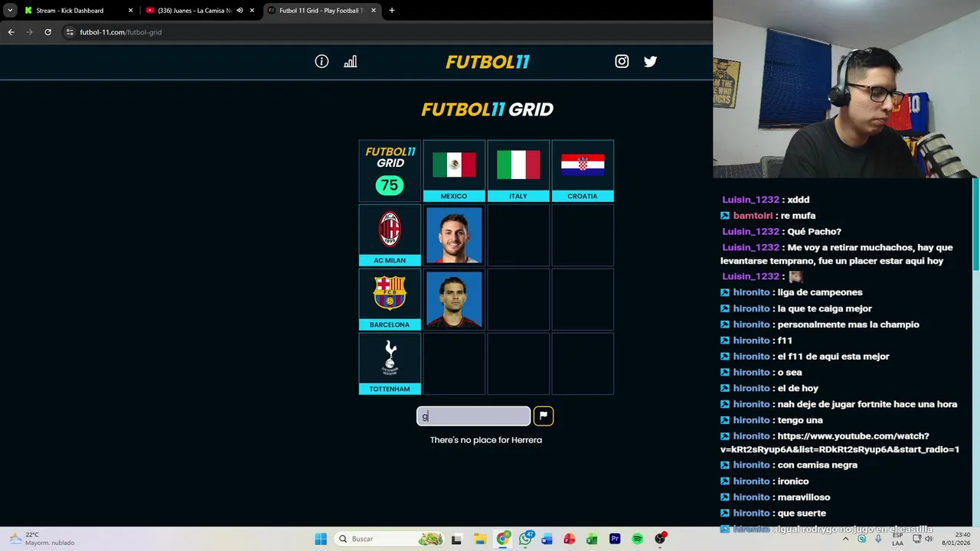The image size is (980, 551).
Task: Select the Mexico and Barcelona player photo
Action: [x=454, y=299]
